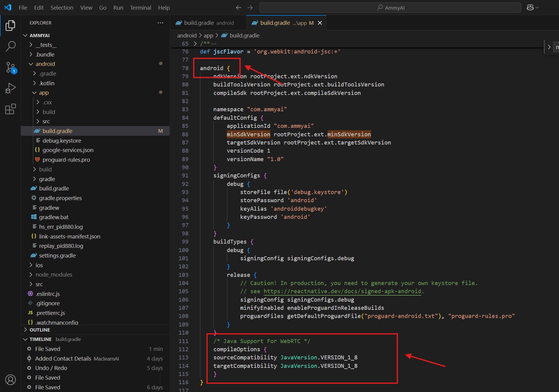Close the build.gradle app tab

coord(320,23)
